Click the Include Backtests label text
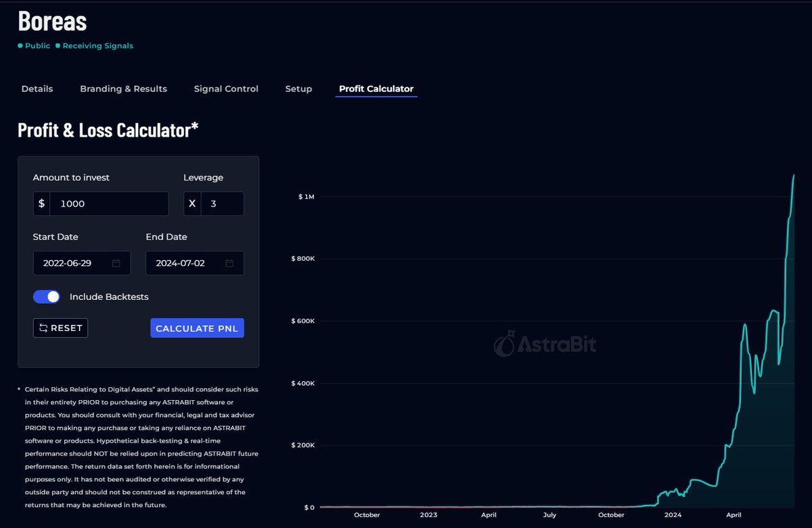 click(x=109, y=296)
